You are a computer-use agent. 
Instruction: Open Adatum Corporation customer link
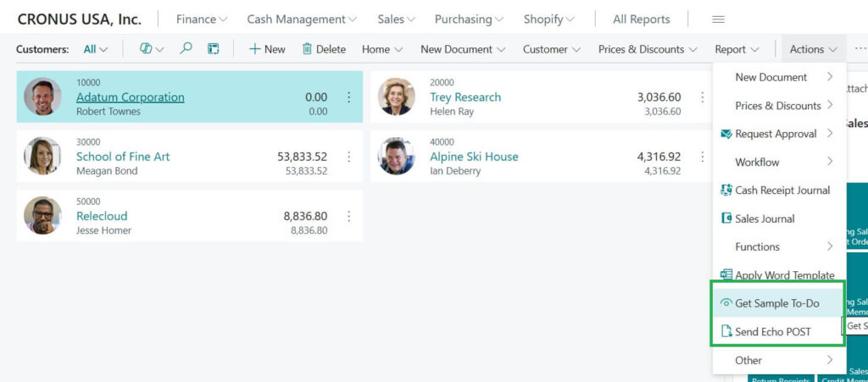point(130,97)
